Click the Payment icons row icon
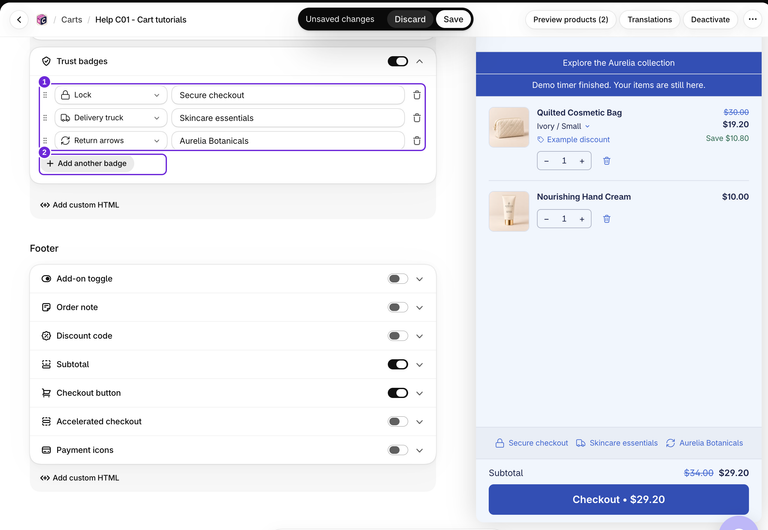Screen dimensions: 768x530 (46, 450)
